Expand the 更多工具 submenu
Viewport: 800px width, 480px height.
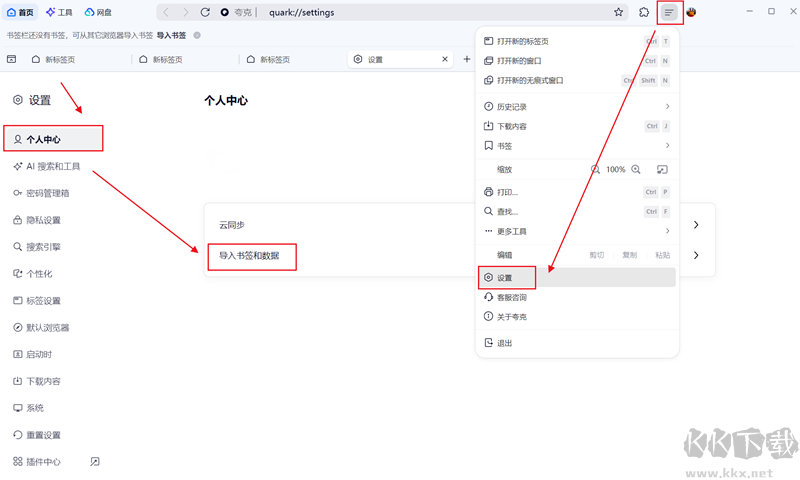[x=667, y=231]
